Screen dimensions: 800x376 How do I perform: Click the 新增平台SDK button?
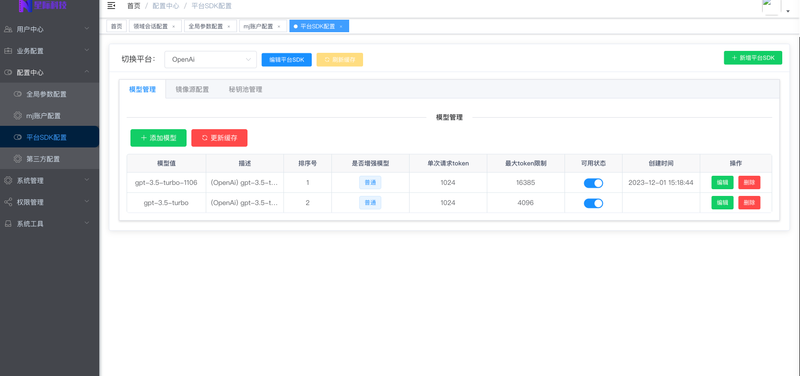tap(753, 58)
